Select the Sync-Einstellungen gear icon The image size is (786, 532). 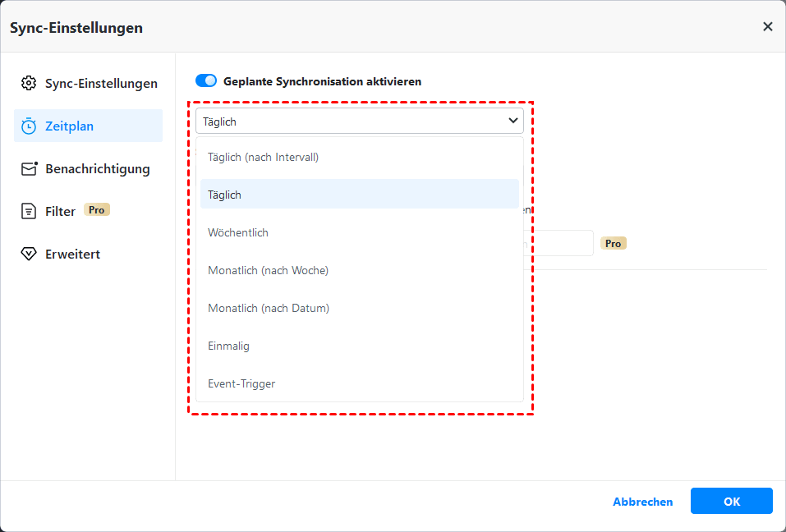coord(30,83)
